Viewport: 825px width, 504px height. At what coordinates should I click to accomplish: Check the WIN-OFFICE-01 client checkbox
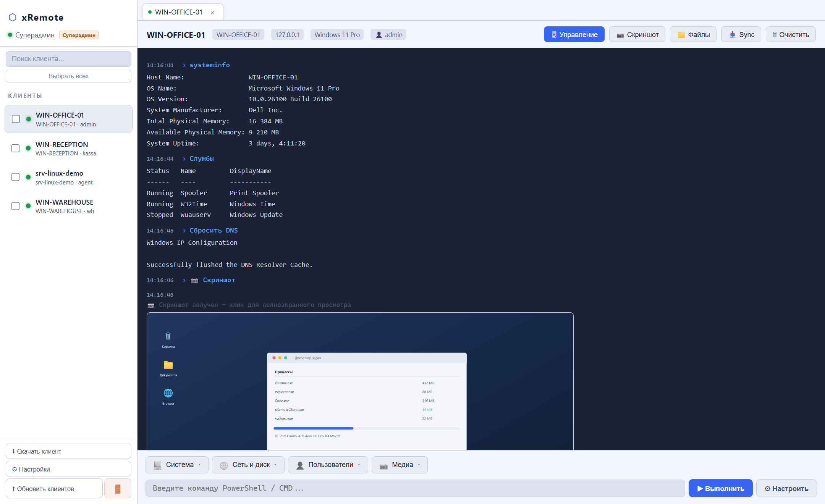16,119
